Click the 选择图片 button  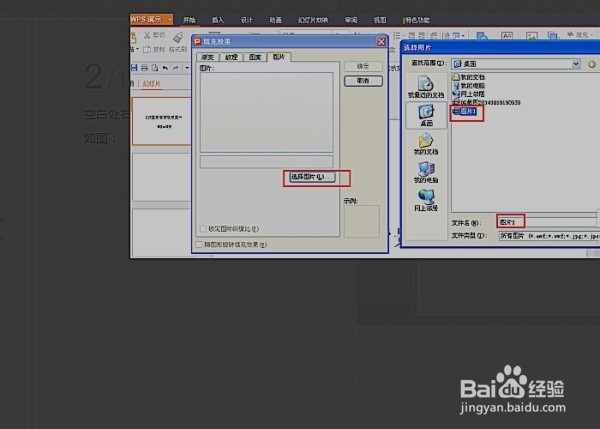(312, 177)
